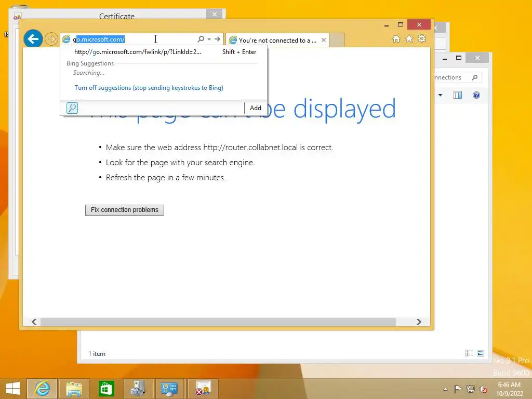532x399 pixels.
Task: Switch to details view icon in status bar
Action: pos(469,353)
